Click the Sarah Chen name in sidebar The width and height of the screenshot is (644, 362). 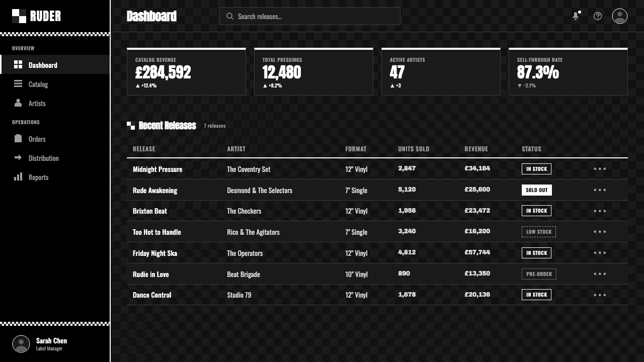(x=51, y=341)
